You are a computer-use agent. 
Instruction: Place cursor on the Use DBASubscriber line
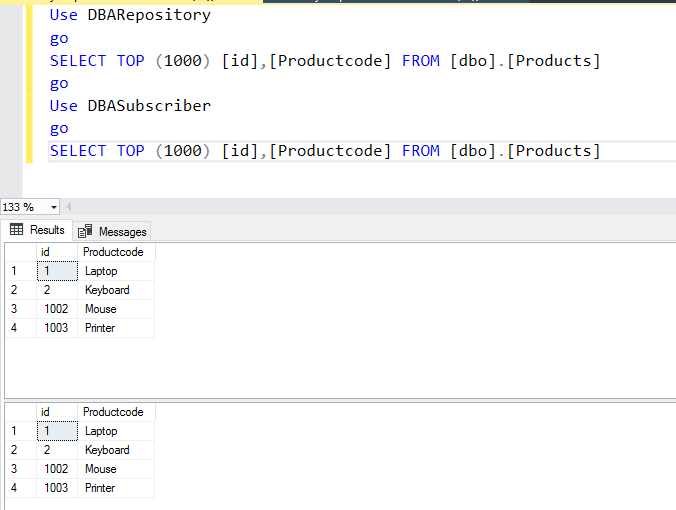coord(130,106)
